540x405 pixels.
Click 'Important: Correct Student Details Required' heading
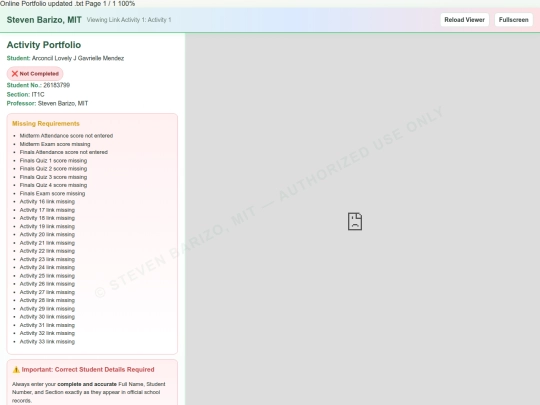[x=88, y=370]
